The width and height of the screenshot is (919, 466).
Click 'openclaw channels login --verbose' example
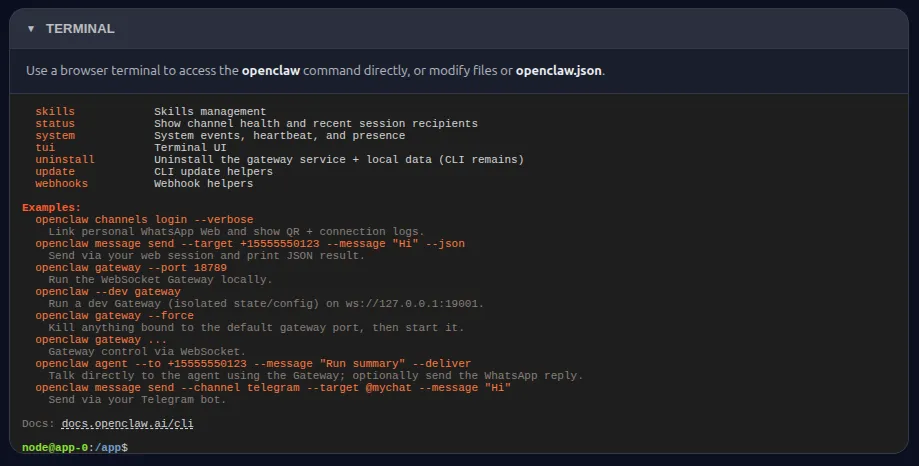pos(144,220)
